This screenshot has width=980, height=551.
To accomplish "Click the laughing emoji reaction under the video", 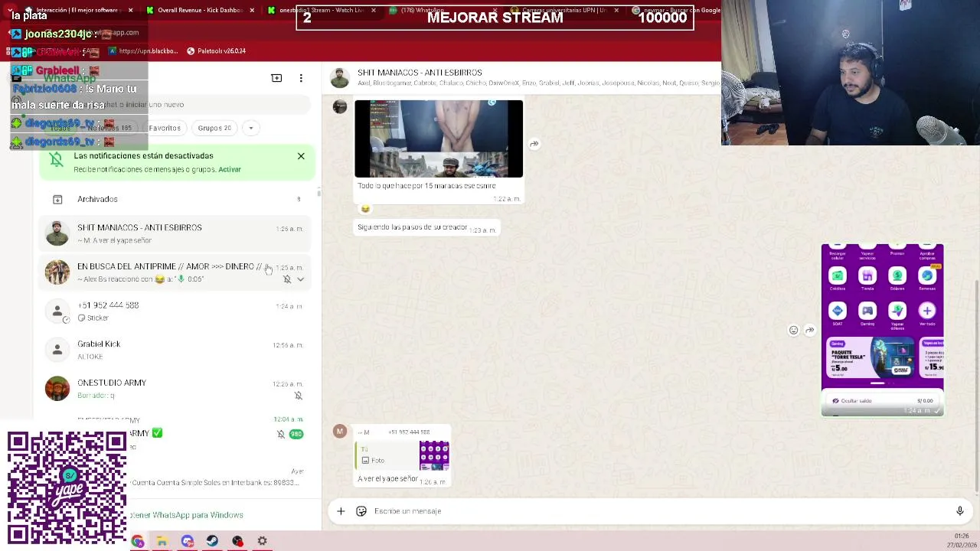I will pos(365,209).
